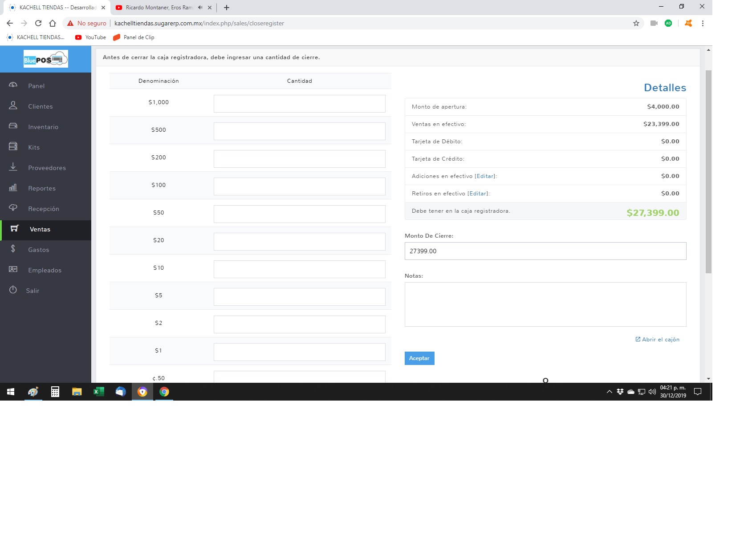Viewport: 756px width, 543px height.
Task: Open the Proveedores section
Action: [47, 168]
